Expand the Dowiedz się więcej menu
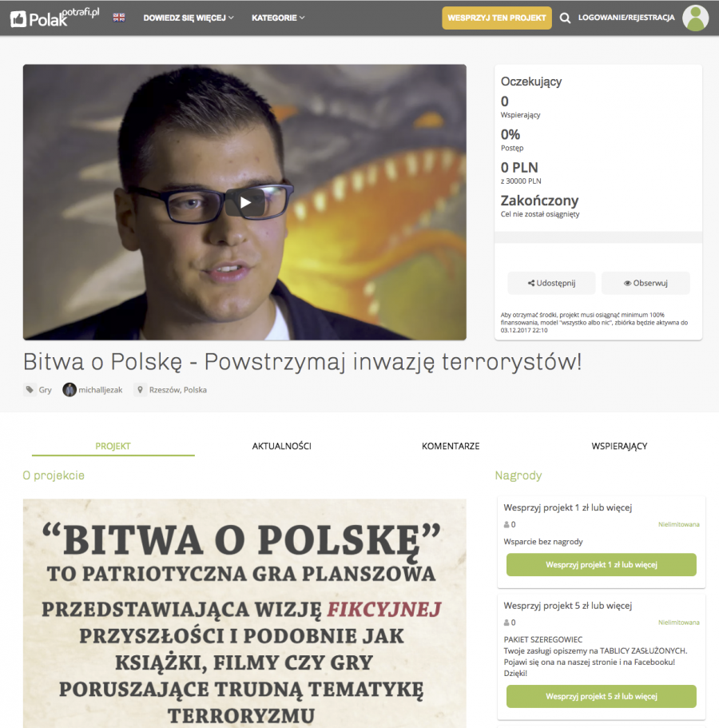Screen dimensions: 719x728 pyautogui.click(x=189, y=18)
